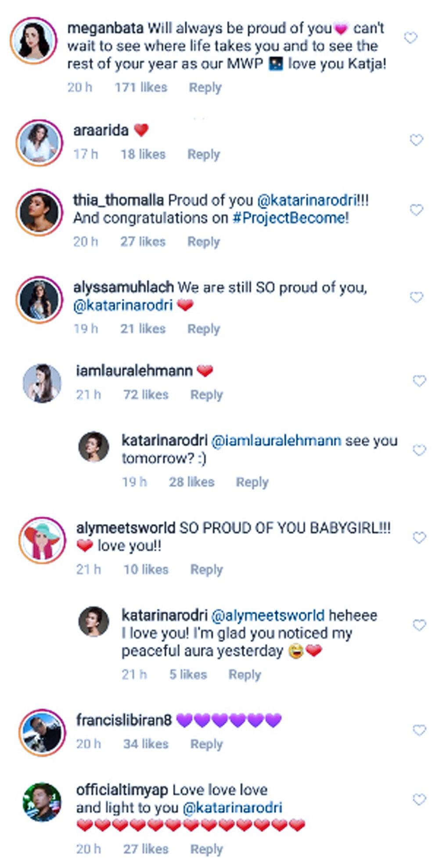Open @katarinarodri mention in alyssamuhlach's comment
Viewport: 439px width, 868px height.
(123, 305)
